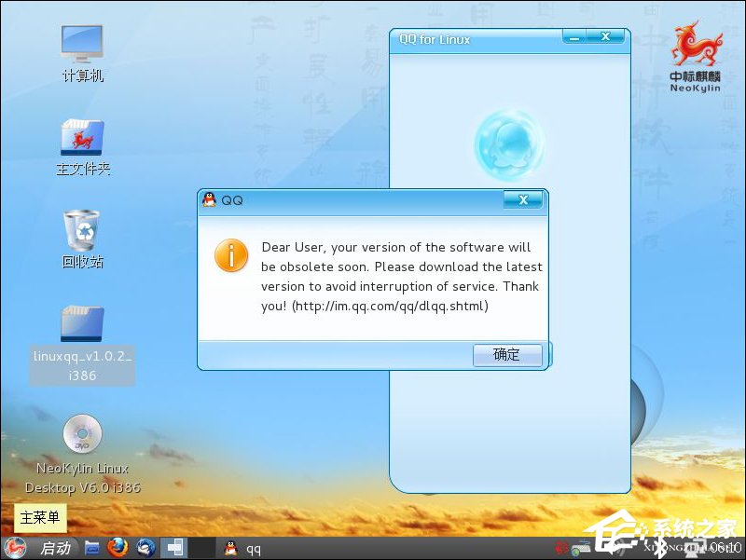Click the QQ bubble logo in login window

[x=509, y=145]
